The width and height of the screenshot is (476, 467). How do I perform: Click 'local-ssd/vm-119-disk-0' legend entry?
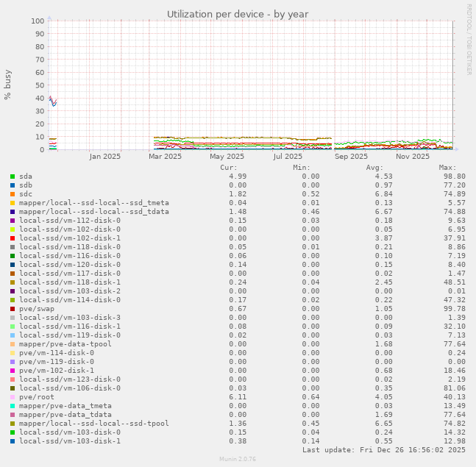[x=70, y=335]
